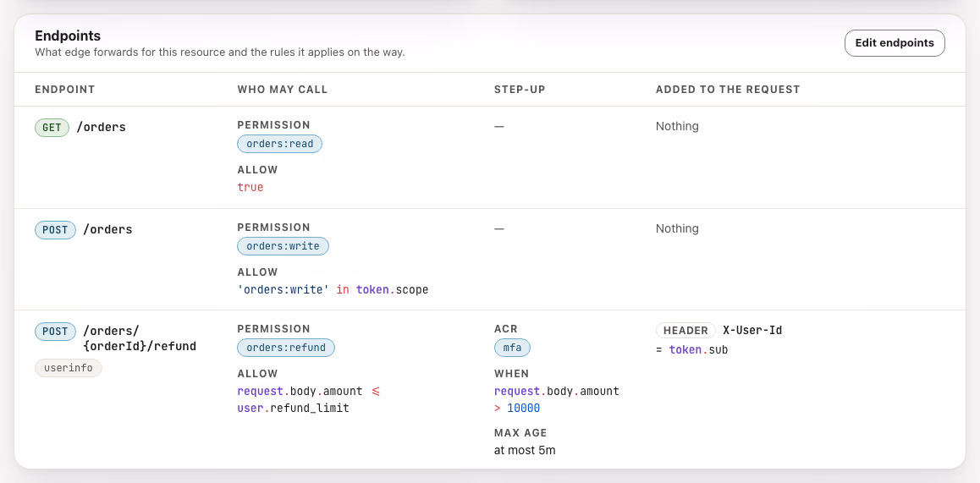980x483 pixels.
Task: Click the orders:read permission chip
Action: [x=279, y=145]
